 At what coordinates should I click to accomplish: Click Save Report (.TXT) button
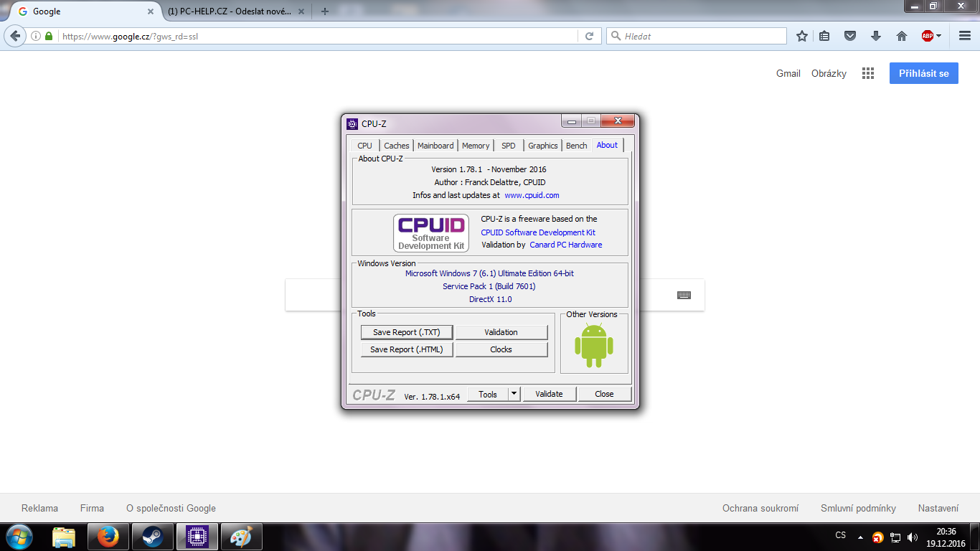pos(407,332)
